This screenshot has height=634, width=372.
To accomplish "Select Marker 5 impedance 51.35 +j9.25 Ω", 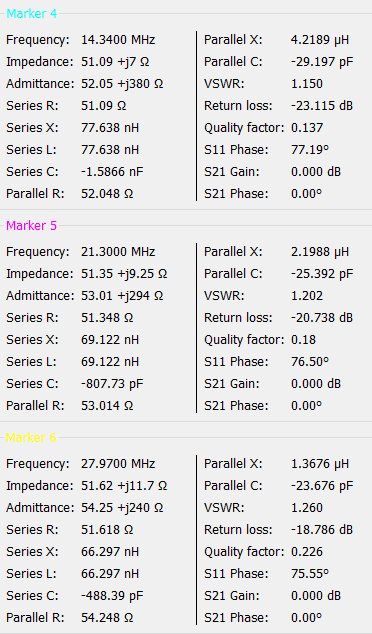I will coord(124,274).
